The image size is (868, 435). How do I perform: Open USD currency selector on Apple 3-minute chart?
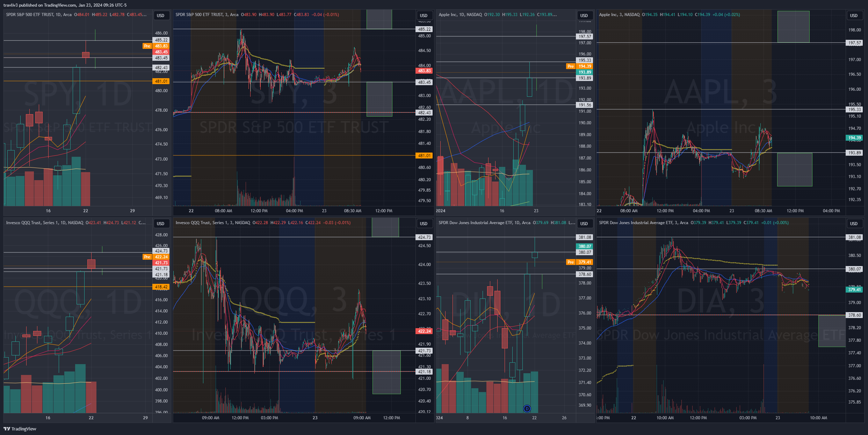click(x=854, y=15)
